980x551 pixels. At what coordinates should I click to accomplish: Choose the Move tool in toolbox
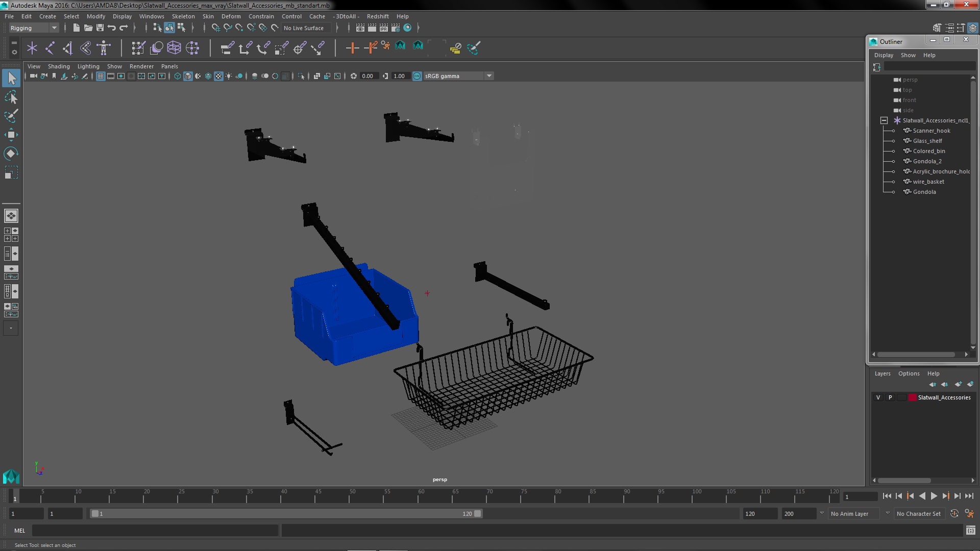11,135
